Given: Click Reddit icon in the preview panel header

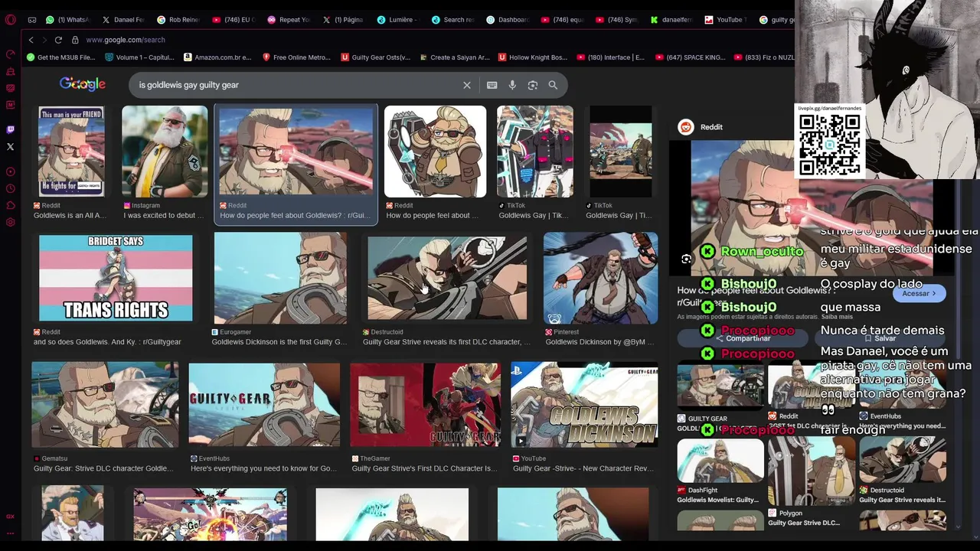Looking at the screenshot, I should (686, 127).
